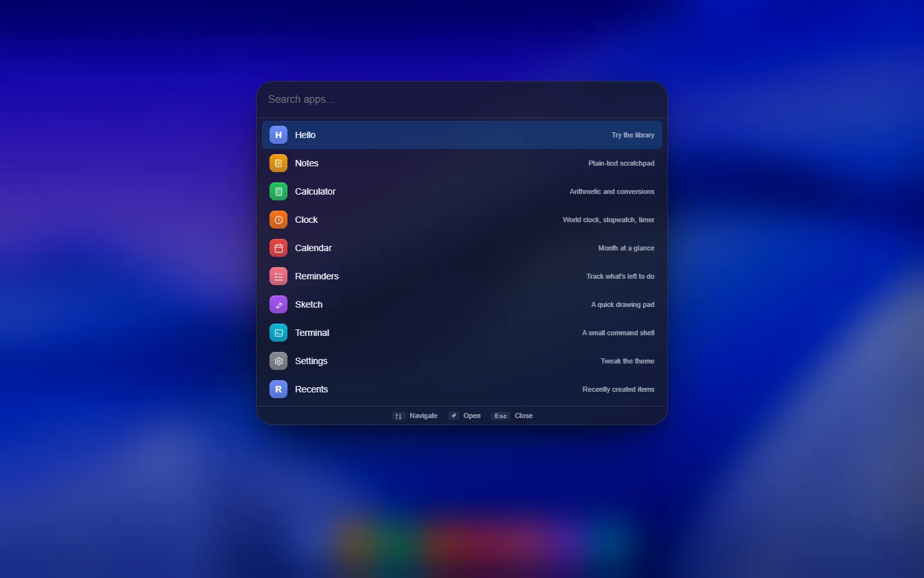
Task: Click the green Calculator icon
Action: click(x=278, y=191)
